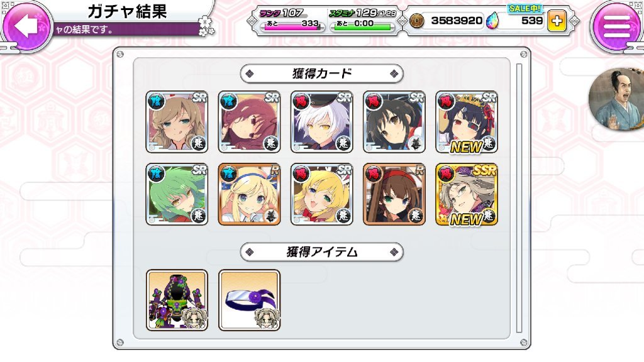This screenshot has height=362, width=644.
Task: Tap the SALE banner label
Action: [x=525, y=9]
